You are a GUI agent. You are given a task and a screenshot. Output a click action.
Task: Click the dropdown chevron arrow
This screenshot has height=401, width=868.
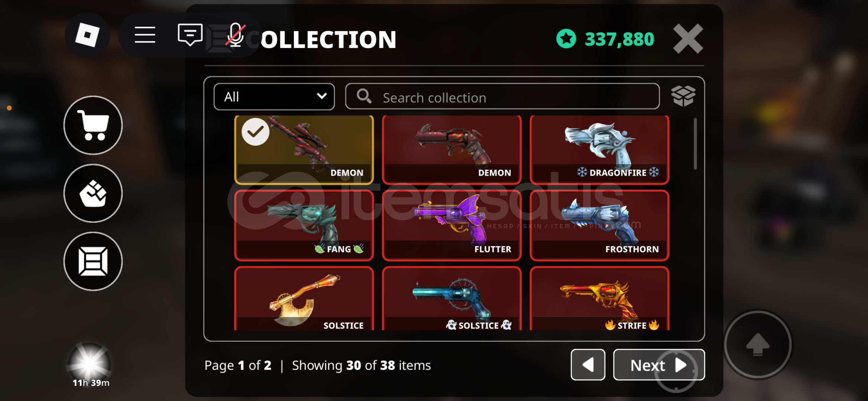pyautogui.click(x=322, y=96)
